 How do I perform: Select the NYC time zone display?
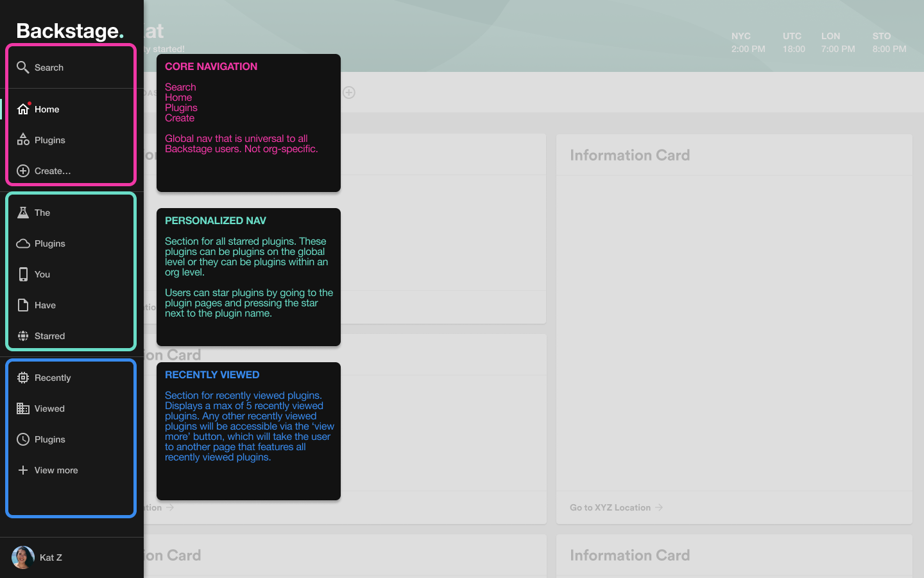tap(747, 42)
